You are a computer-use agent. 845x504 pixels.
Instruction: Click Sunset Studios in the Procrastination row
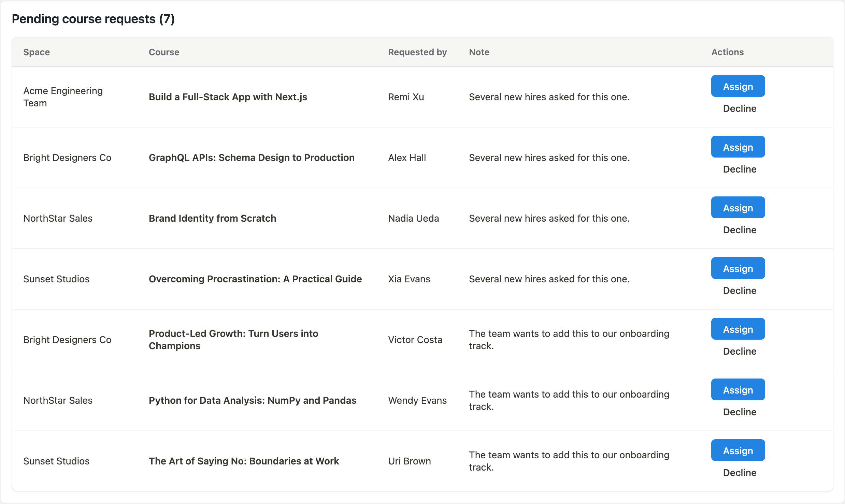[56, 279]
